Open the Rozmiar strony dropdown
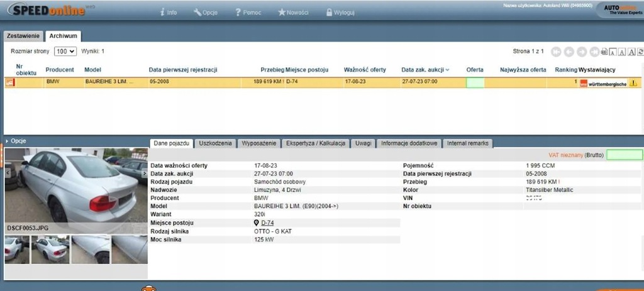This screenshot has width=644, height=291. tap(65, 52)
